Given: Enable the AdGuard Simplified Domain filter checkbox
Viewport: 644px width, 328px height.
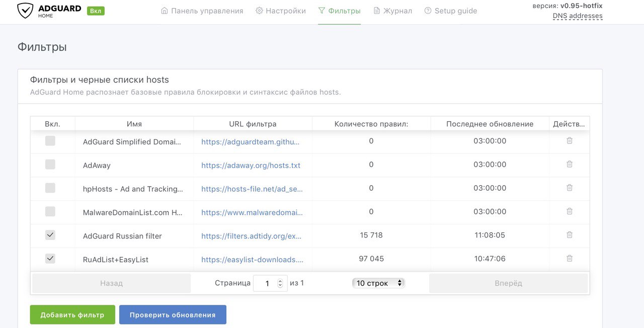Looking at the screenshot, I should [50, 141].
